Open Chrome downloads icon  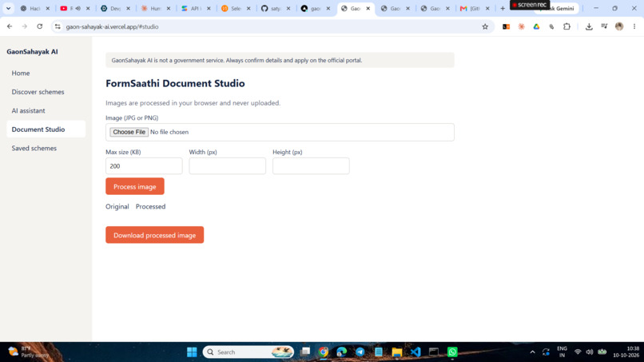589,26
